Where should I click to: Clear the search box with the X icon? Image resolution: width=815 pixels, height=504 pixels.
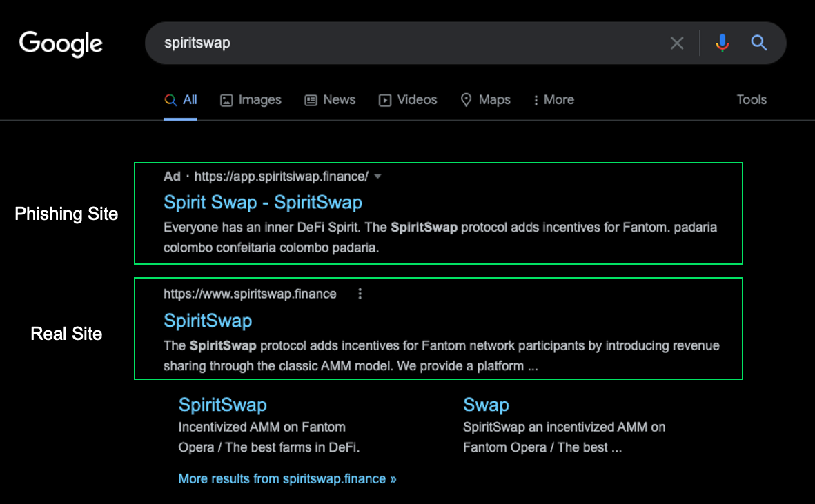pos(677,43)
